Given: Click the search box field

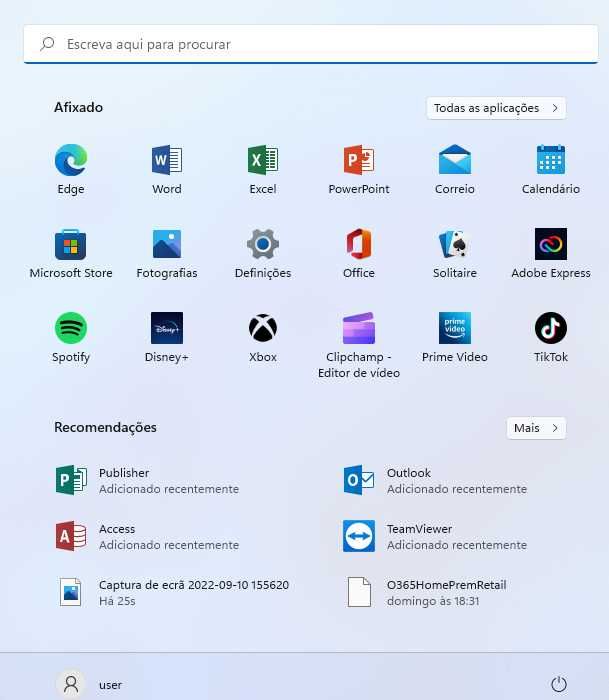Looking at the screenshot, I should 311,44.
